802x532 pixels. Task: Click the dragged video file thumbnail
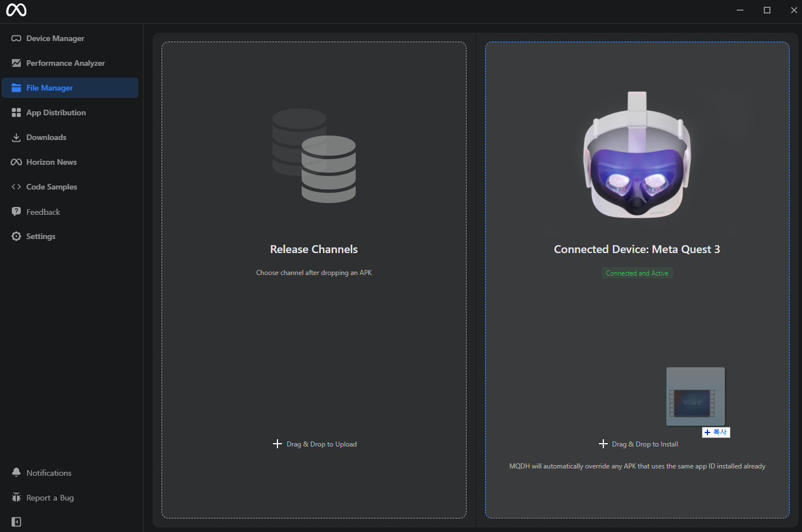696,397
